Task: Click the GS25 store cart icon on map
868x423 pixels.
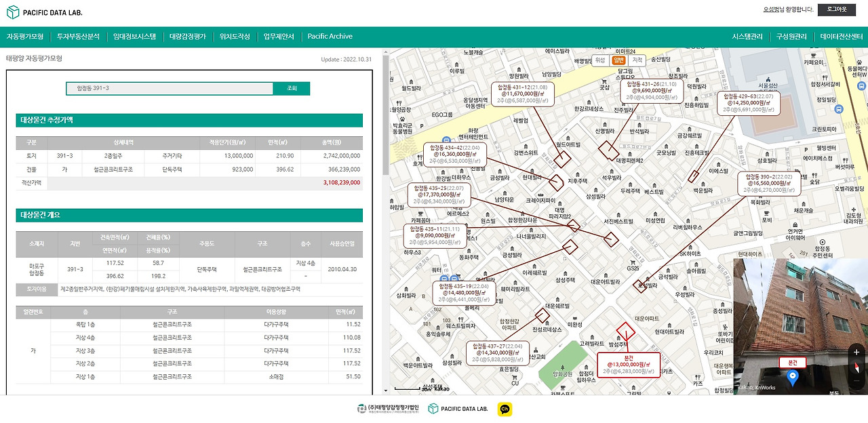Action: 633,262
